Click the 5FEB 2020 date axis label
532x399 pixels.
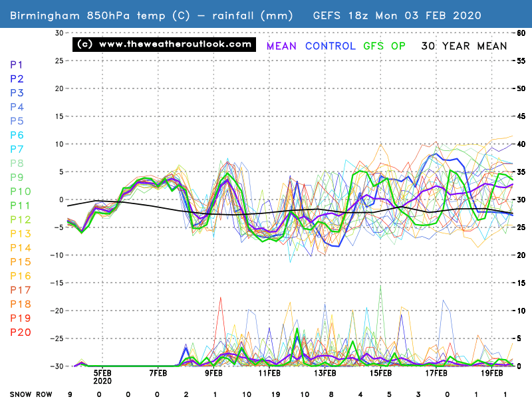(x=103, y=378)
